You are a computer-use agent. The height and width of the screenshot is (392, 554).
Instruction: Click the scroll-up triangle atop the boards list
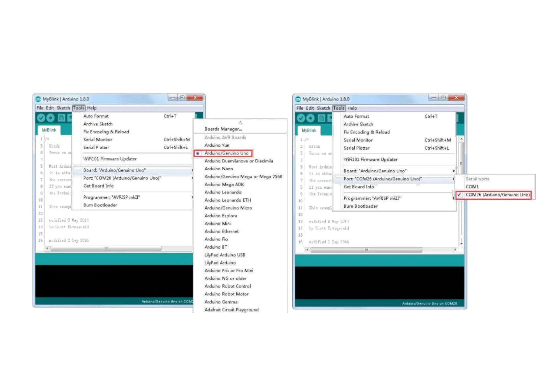click(x=240, y=123)
